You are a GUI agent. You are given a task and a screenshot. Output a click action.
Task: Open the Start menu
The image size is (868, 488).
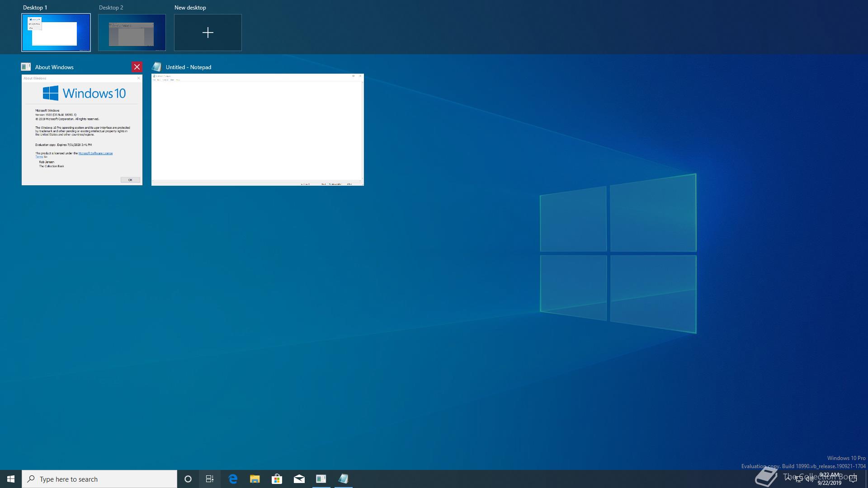point(11,479)
